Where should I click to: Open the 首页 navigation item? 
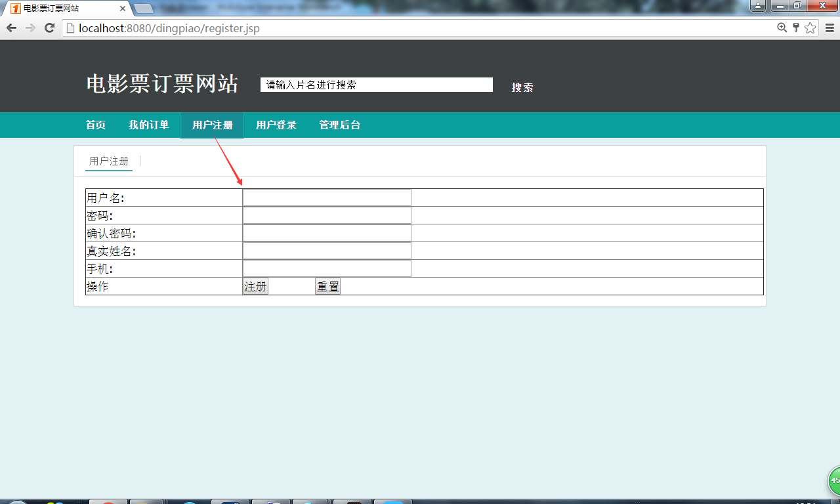click(96, 125)
